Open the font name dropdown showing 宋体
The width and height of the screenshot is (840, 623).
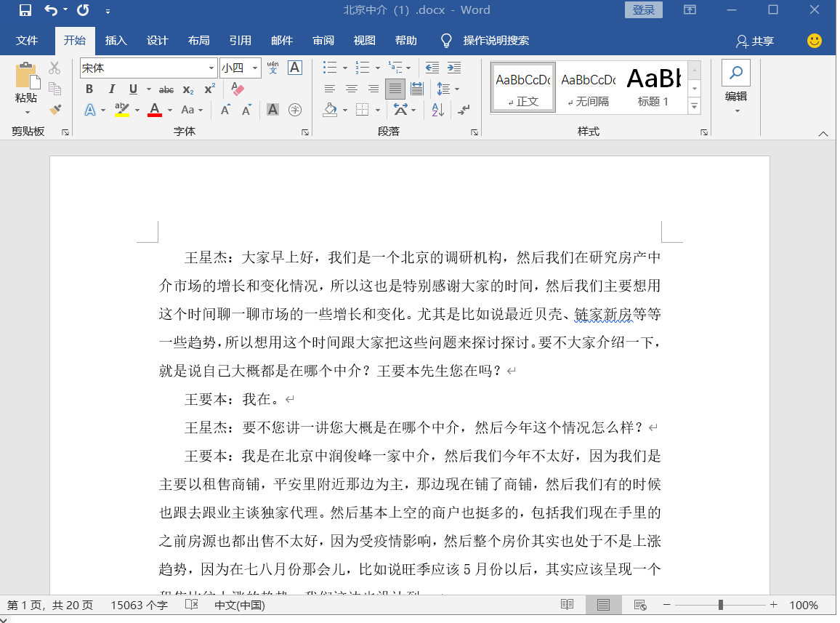[x=211, y=68]
